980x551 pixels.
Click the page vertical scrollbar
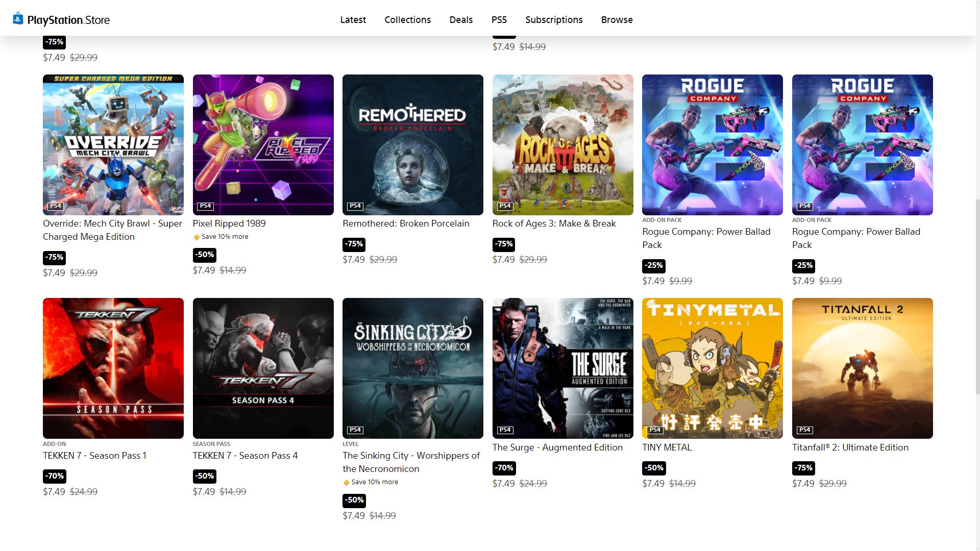977,296
